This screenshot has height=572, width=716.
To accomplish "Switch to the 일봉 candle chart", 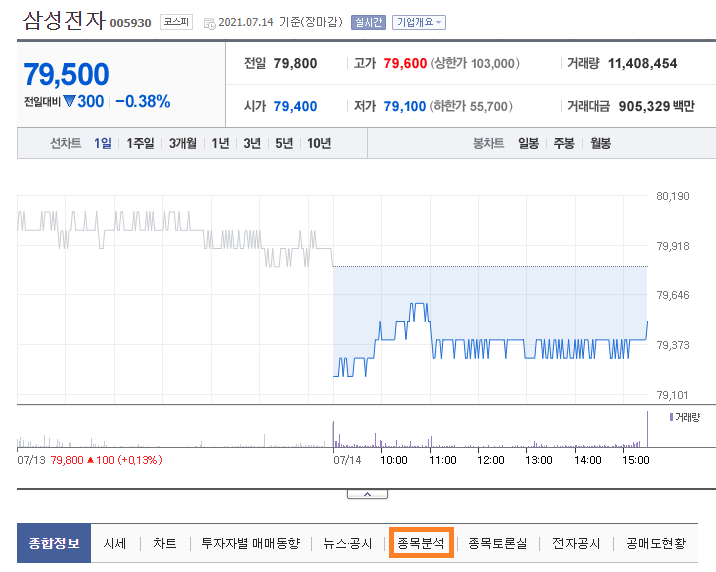I will [528, 143].
